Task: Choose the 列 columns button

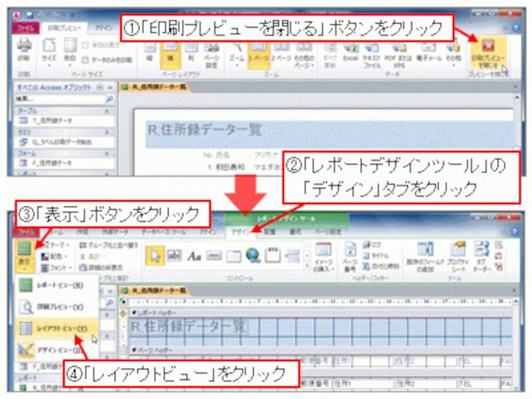Action: click(191, 53)
